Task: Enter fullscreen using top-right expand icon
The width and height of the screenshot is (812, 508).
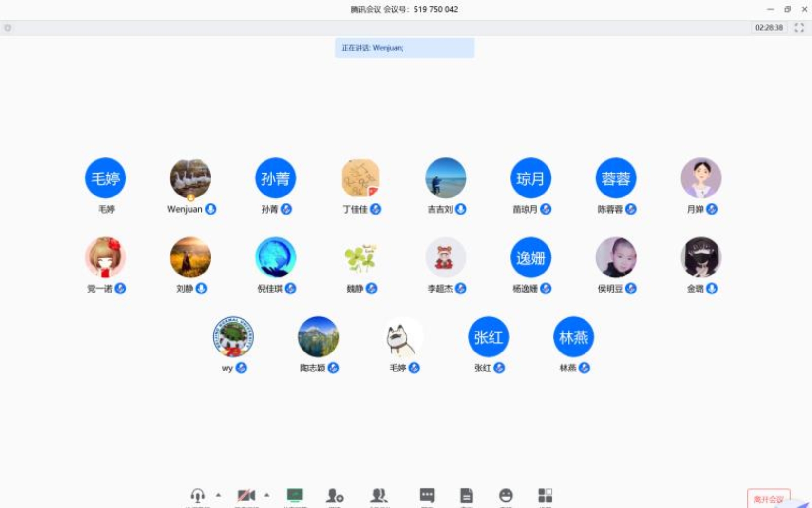Action: [x=799, y=28]
